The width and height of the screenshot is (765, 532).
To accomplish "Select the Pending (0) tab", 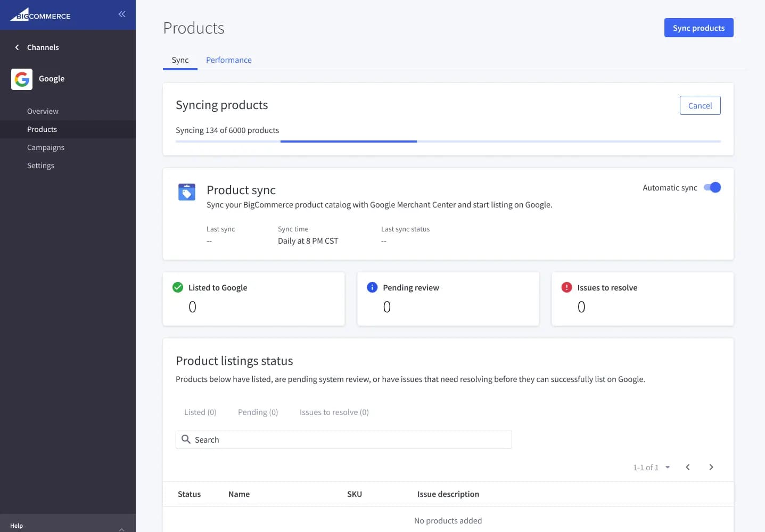I will pos(258,412).
